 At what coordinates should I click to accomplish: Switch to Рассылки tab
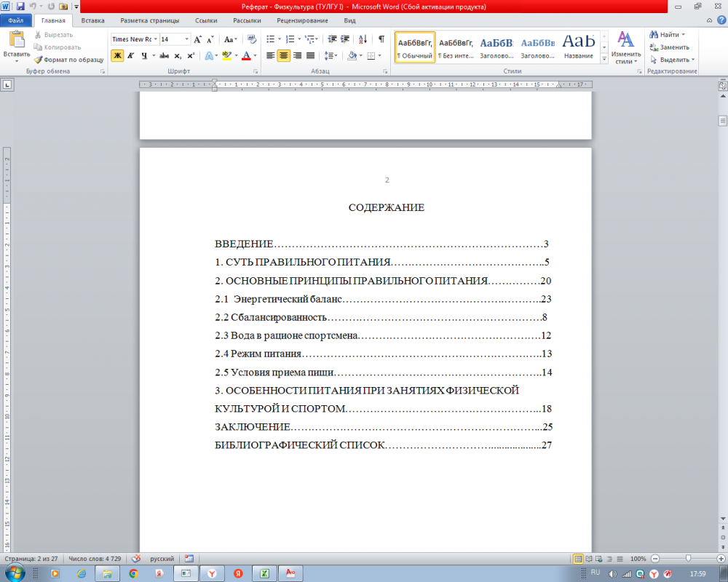[247, 20]
